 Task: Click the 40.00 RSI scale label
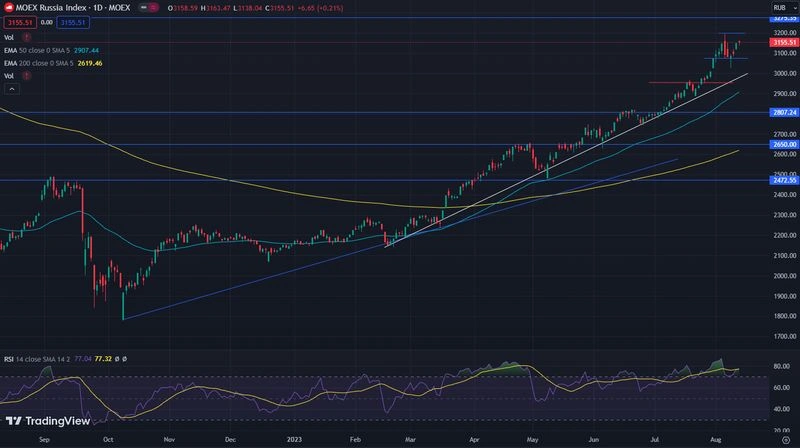[782, 409]
